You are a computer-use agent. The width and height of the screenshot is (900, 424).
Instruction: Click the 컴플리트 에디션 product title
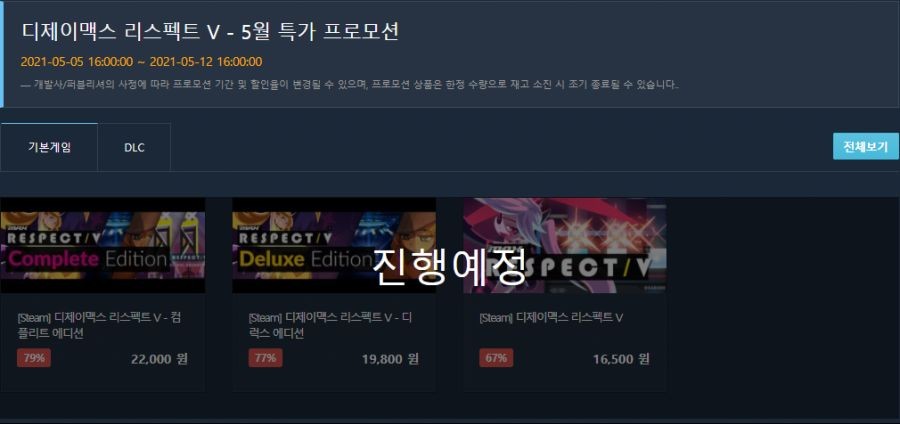pos(99,325)
